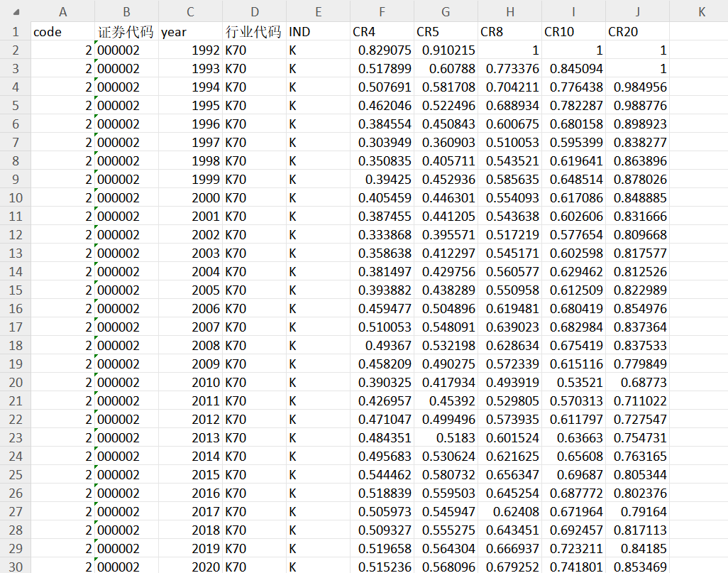Select year cell 2020
Image resolution: width=728 pixels, height=573 pixels.
pyautogui.click(x=190, y=566)
